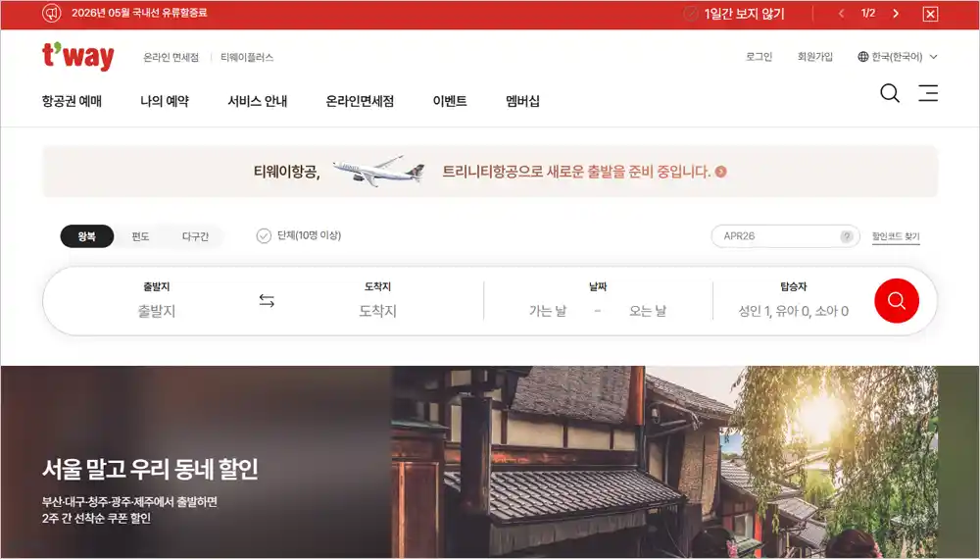The height and width of the screenshot is (559, 980).
Task: Open the hamburger full menu icon
Action: coord(928,93)
